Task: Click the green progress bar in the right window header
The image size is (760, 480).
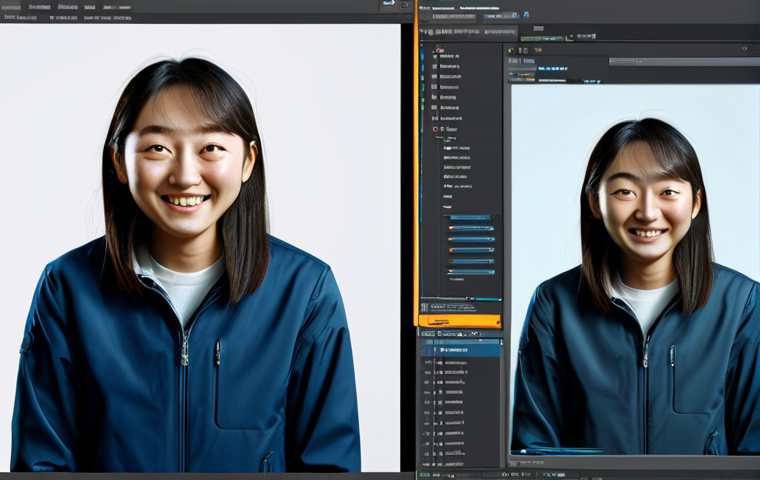Action: [542, 38]
